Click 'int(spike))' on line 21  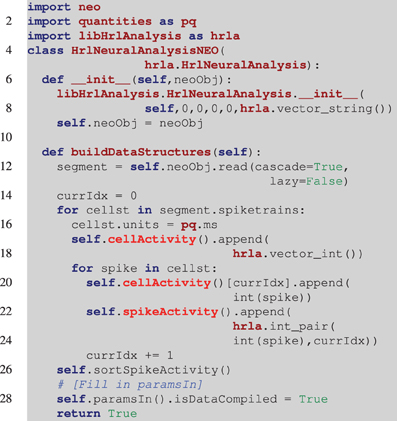272,297
